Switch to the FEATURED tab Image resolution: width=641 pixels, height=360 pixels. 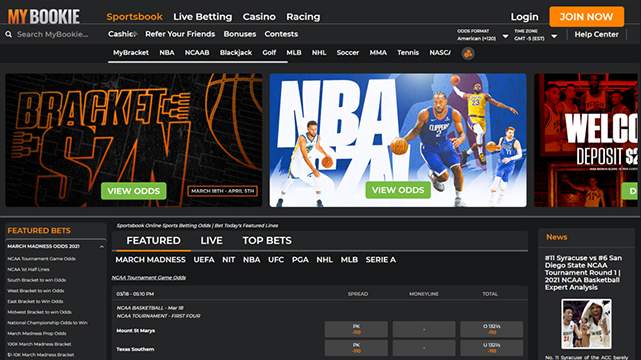pos(153,241)
